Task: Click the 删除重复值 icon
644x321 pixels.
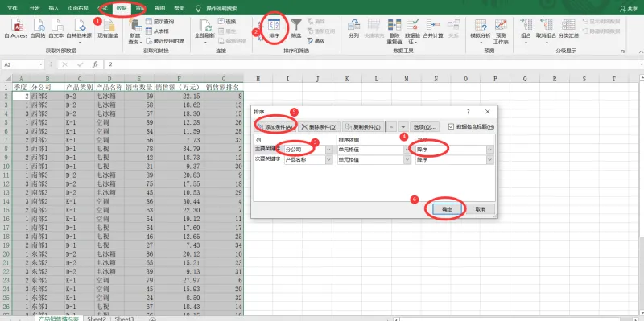Action: (x=394, y=31)
